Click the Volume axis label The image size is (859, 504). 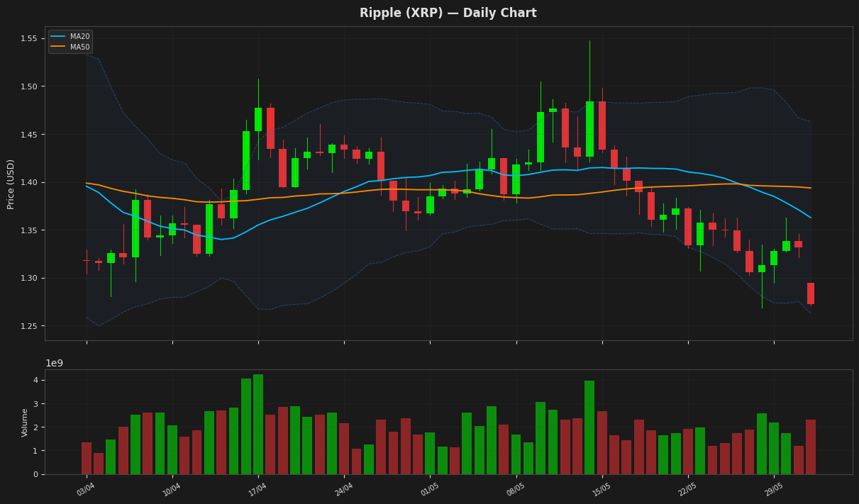pos(26,422)
